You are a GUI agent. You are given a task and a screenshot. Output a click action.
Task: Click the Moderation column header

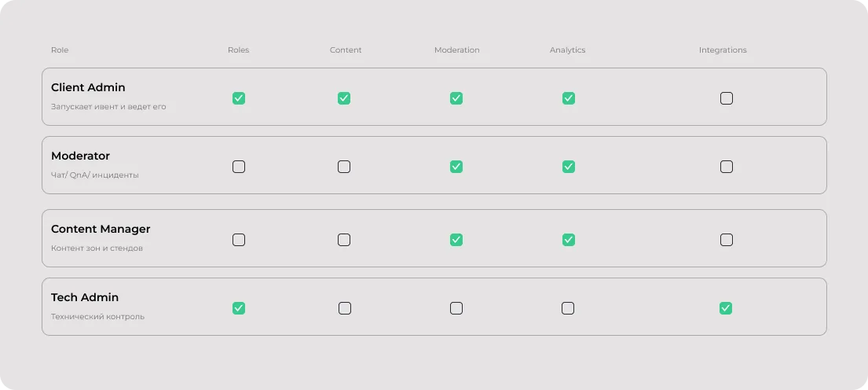pos(456,50)
